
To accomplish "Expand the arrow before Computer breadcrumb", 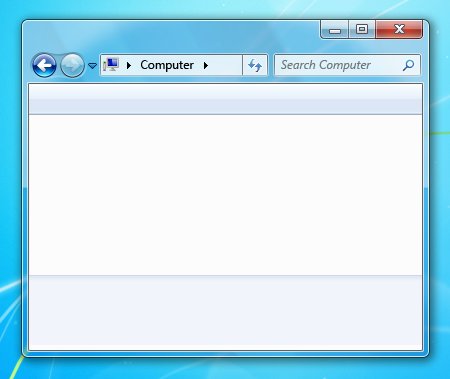I will click(129, 65).
